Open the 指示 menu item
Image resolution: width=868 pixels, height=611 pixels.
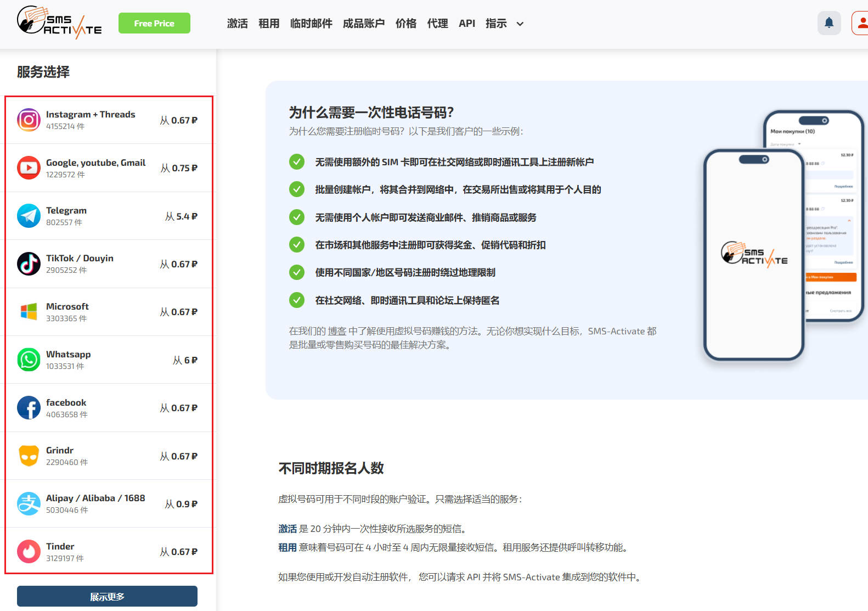point(496,24)
